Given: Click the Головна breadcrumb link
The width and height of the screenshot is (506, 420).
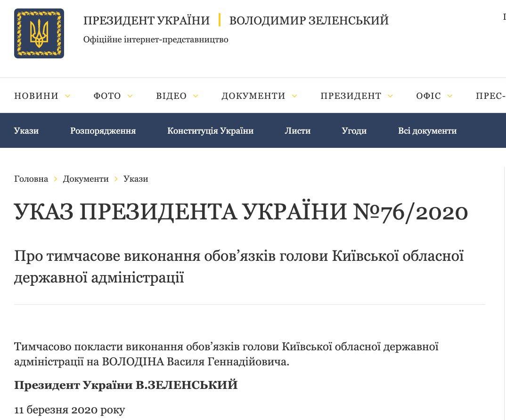Looking at the screenshot, I should click(x=31, y=179).
